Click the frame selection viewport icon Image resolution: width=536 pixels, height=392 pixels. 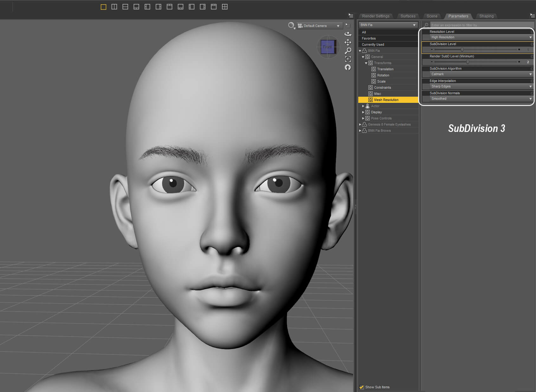click(348, 59)
